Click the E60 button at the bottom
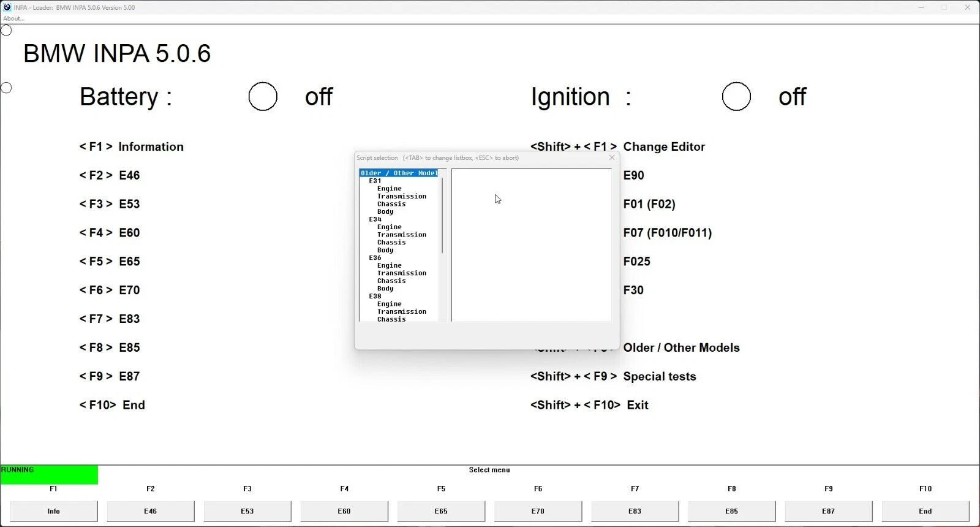 [x=344, y=511]
